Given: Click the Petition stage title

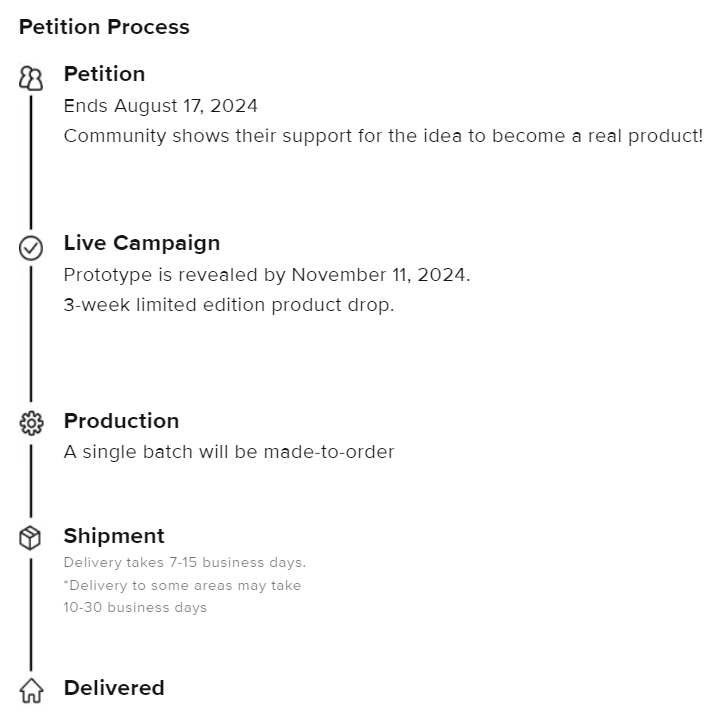Looking at the screenshot, I should coord(104,74).
